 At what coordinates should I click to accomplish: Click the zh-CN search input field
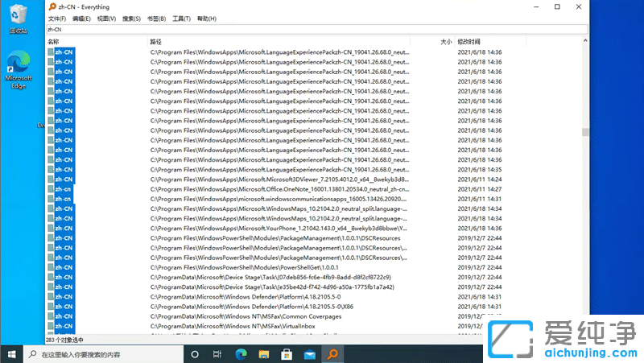point(316,30)
